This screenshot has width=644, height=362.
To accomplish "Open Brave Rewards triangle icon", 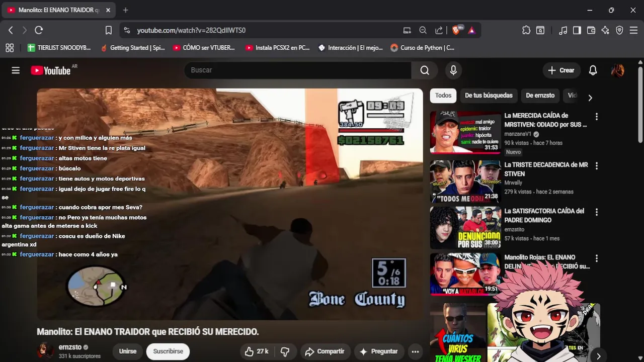I will (471, 30).
